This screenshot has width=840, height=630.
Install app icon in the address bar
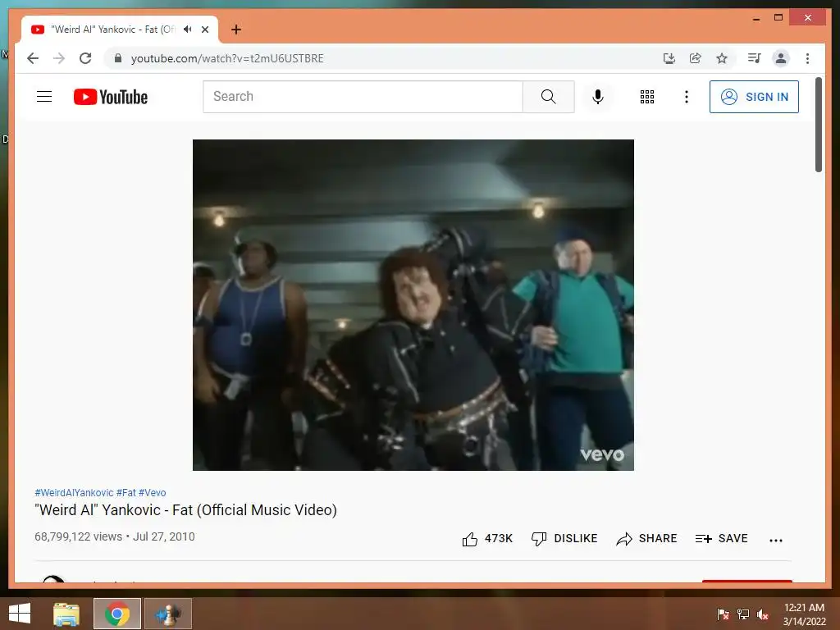pos(669,58)
